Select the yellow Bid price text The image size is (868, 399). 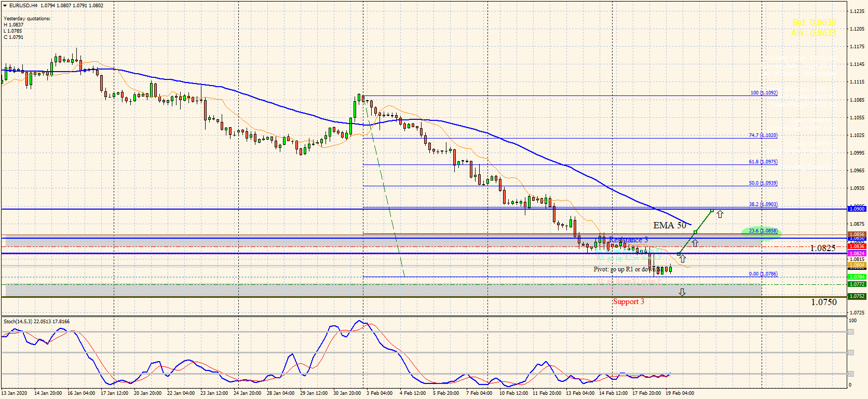point(813,23)
